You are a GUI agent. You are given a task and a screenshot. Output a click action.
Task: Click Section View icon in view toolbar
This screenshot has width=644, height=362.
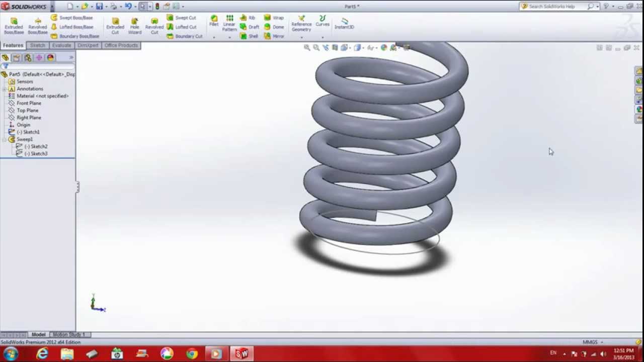pyautogui.click(x=335, y=47)
